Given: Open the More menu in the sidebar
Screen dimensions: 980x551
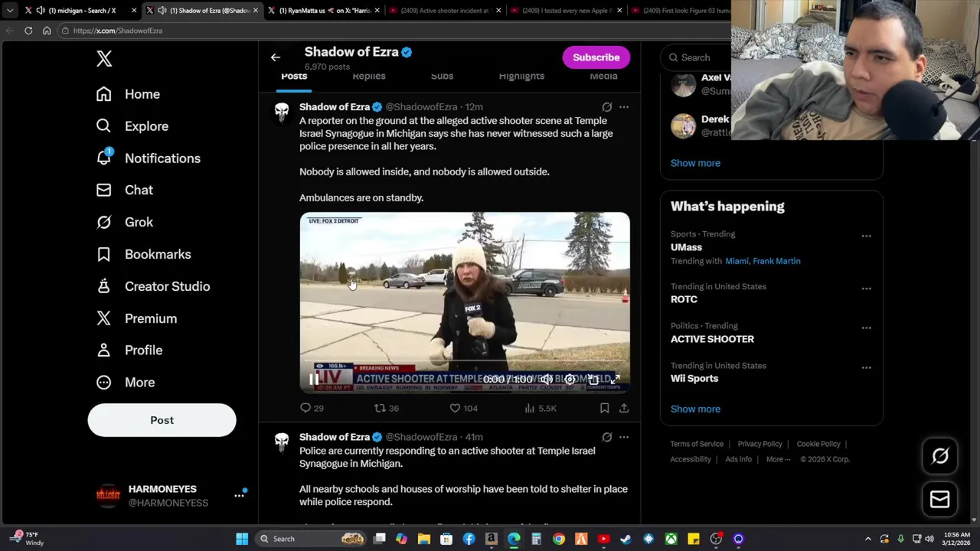Looking at the screenshot, I should tap(125, 382).
